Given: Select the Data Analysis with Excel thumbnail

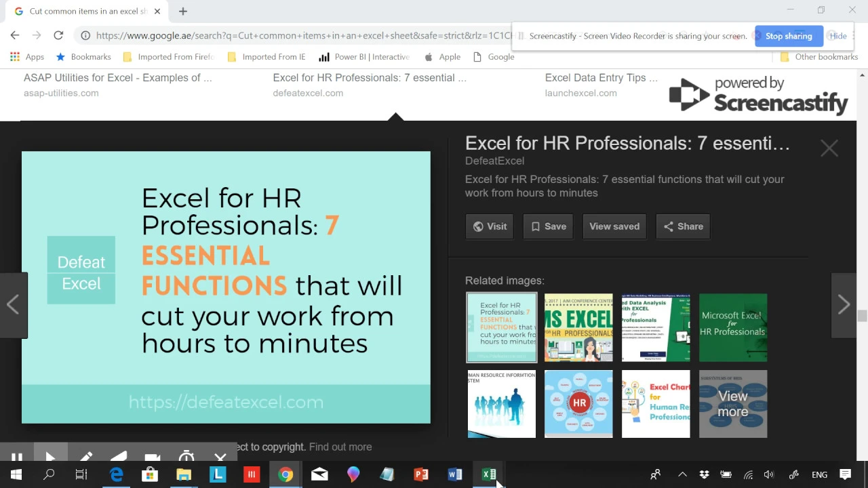Looking at the screenshot, I should pos(656,327).
